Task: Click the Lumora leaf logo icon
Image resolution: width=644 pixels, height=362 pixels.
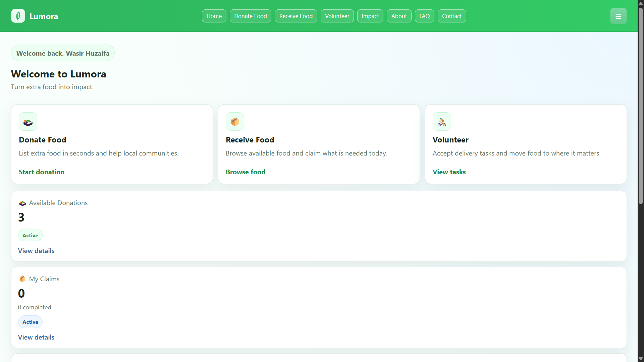Action: point(18,16)
